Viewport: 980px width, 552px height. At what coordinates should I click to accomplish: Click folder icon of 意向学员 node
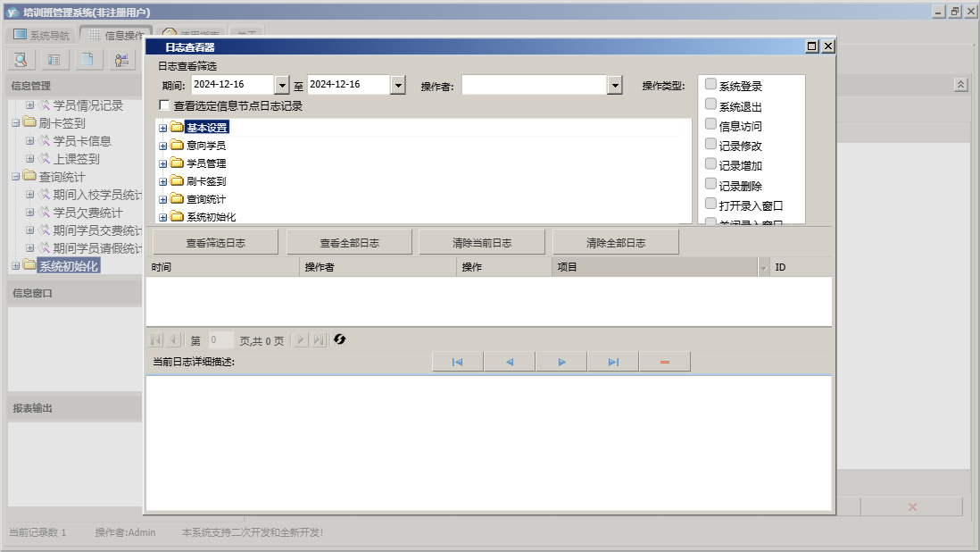(177, 145)
